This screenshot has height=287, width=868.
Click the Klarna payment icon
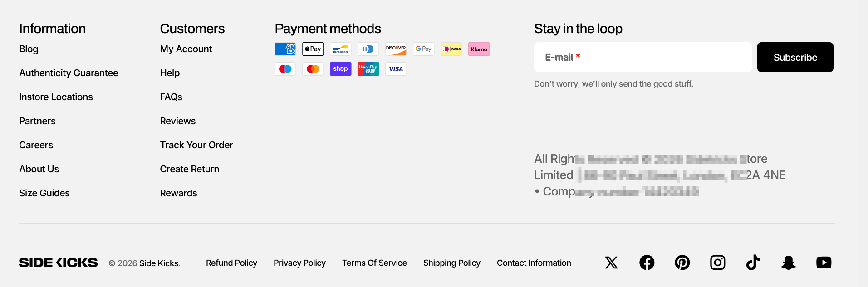click(479, 49)
